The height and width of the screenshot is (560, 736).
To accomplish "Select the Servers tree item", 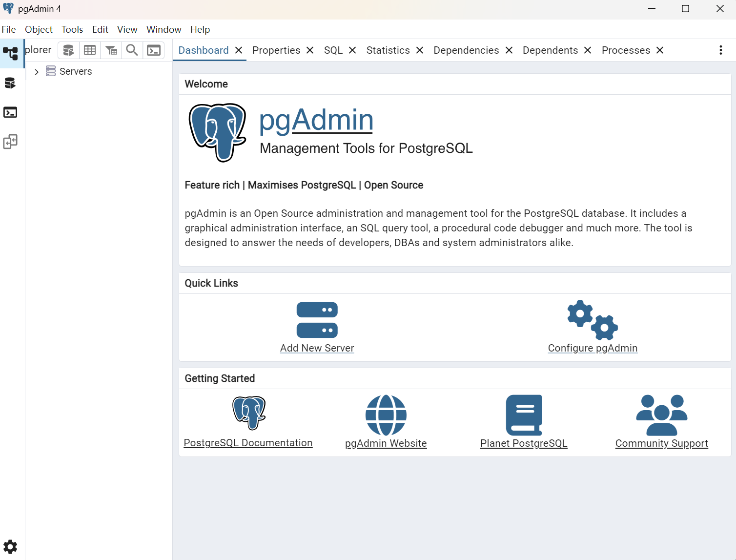I will coord(76,71).
